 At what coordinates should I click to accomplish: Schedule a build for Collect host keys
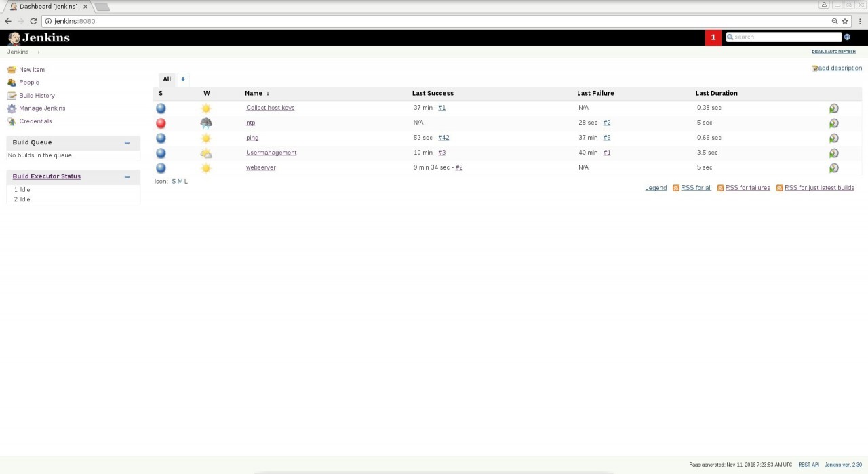[x=834, y=108]
